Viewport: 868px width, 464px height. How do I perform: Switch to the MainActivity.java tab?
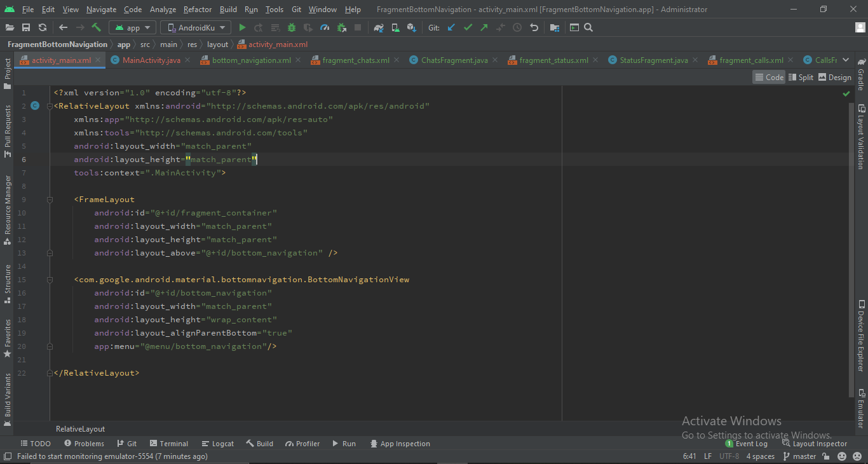point(151,59)
